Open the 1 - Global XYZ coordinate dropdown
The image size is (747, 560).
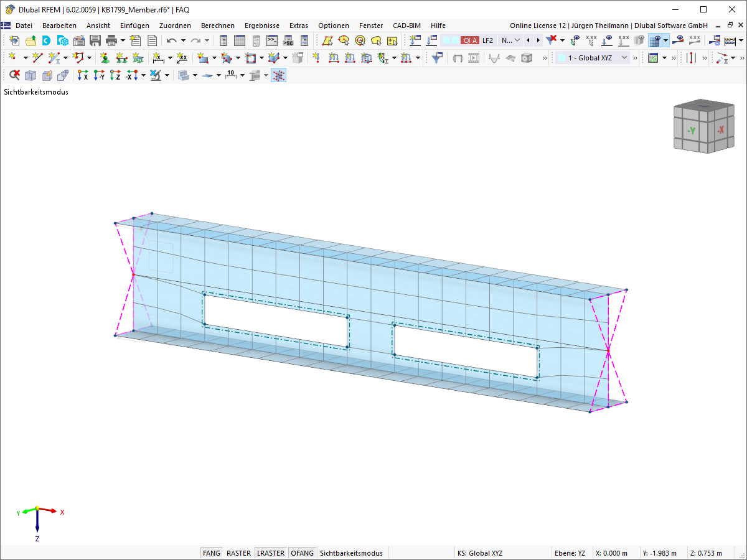click(593, 58)
